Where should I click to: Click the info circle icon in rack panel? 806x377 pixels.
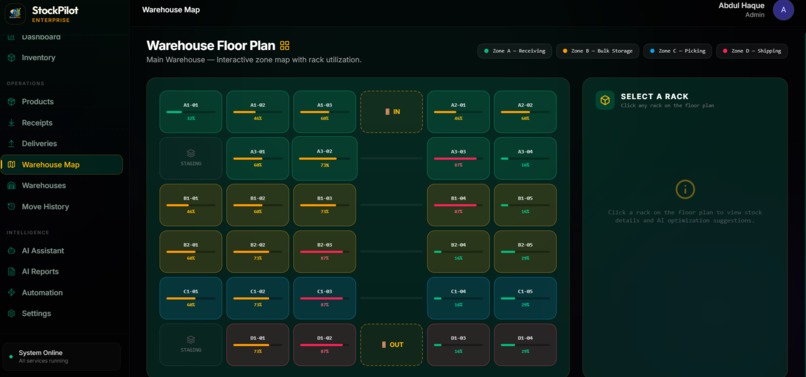pyautogui.click(x=685, y=190)
